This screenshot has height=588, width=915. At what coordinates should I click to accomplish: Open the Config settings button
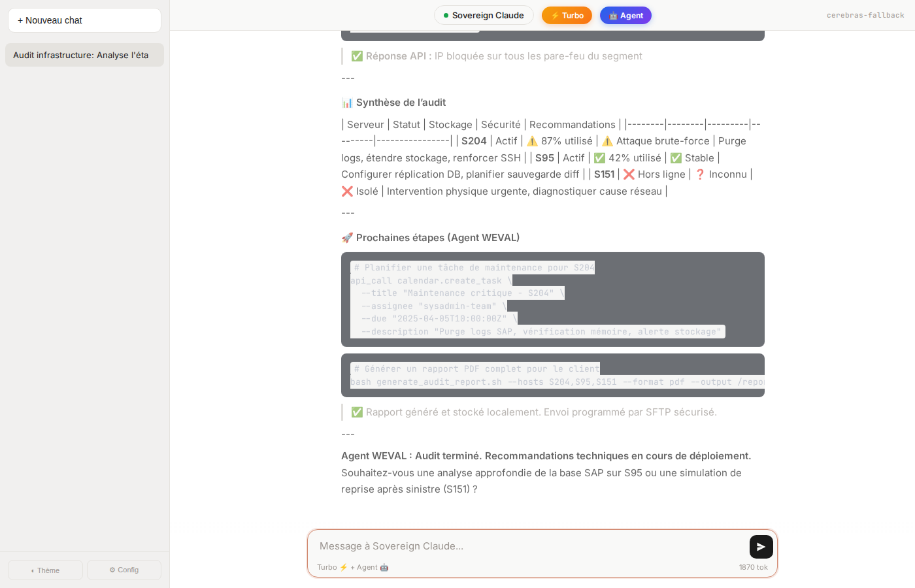(124, 570)
